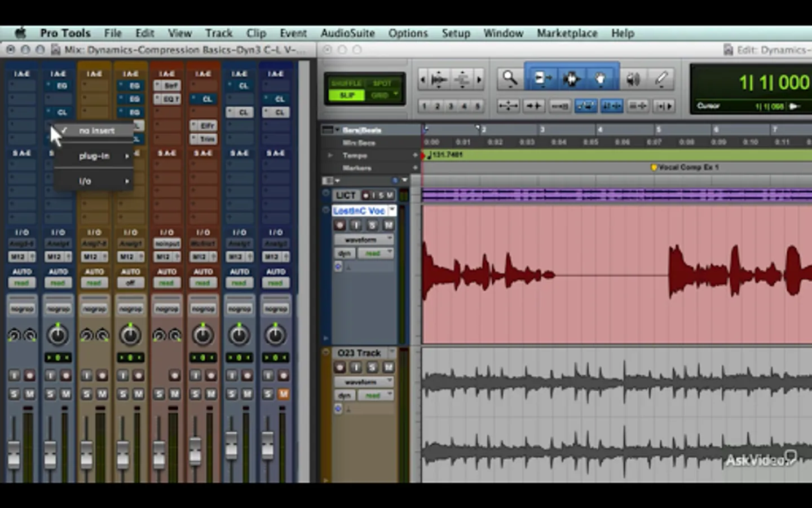Open the plug-in submenu in popup
This screenshot has width=812, height=508.
95,156
